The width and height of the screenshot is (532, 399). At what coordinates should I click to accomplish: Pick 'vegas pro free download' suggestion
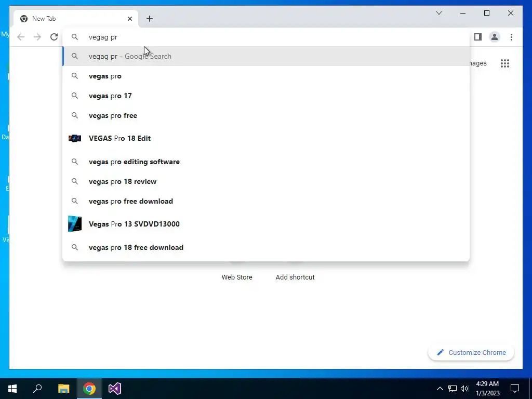[266, 201]
